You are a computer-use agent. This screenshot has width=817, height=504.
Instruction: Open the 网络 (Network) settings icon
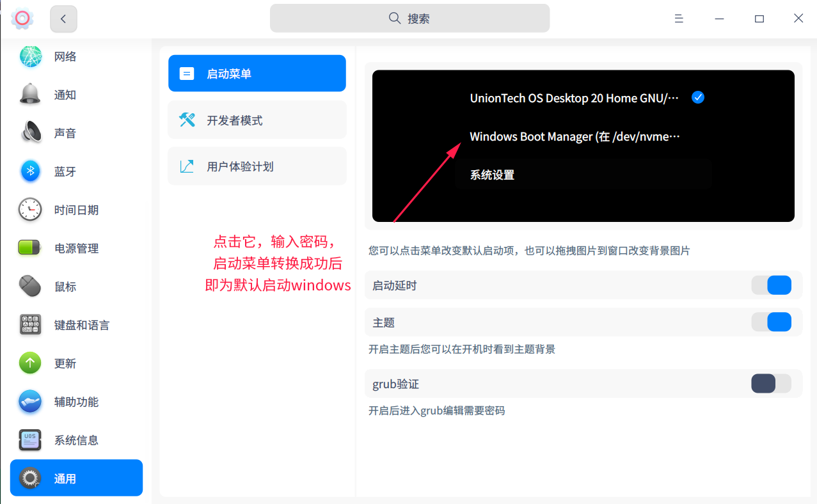(30, 56)
